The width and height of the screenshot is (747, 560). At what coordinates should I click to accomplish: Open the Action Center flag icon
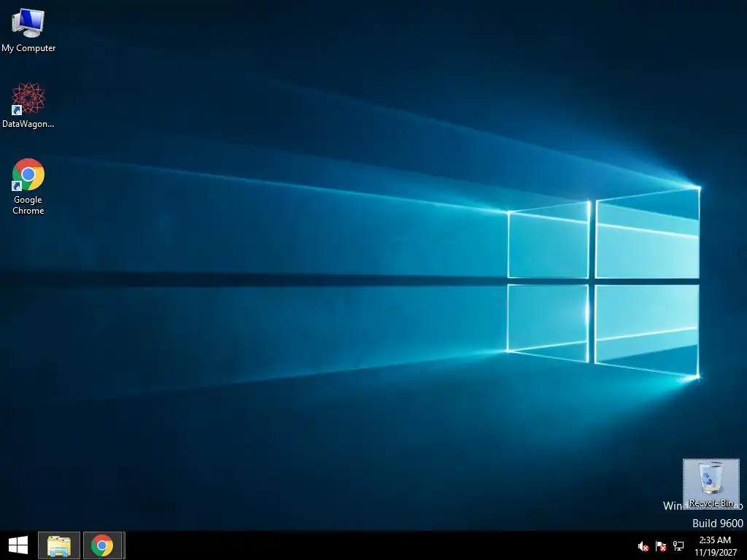tap(661, 546)
